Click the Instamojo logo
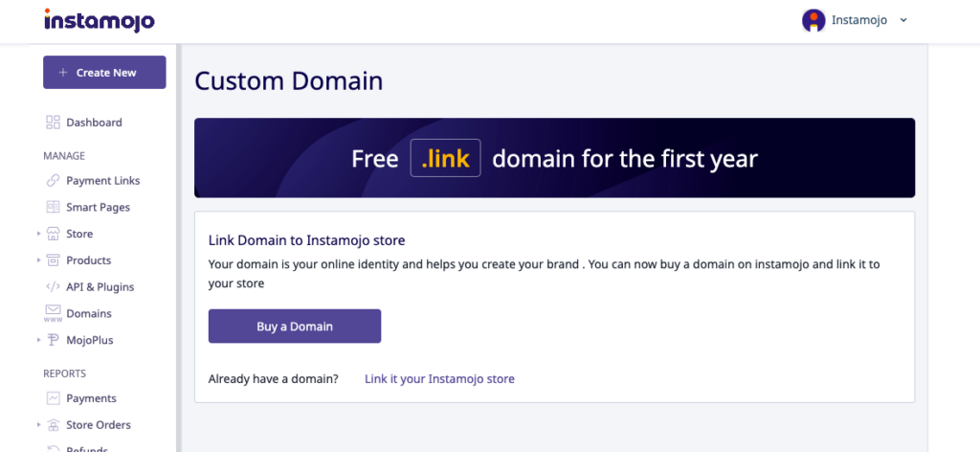Image resolution: width=980 pixels, height=452 pixels. coord(99,20)
